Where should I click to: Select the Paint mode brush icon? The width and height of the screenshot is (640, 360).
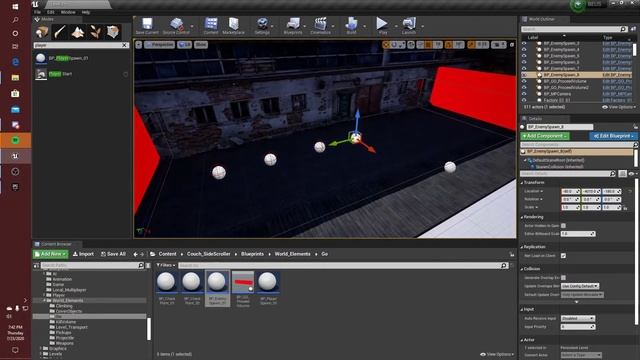coord(60,32)
